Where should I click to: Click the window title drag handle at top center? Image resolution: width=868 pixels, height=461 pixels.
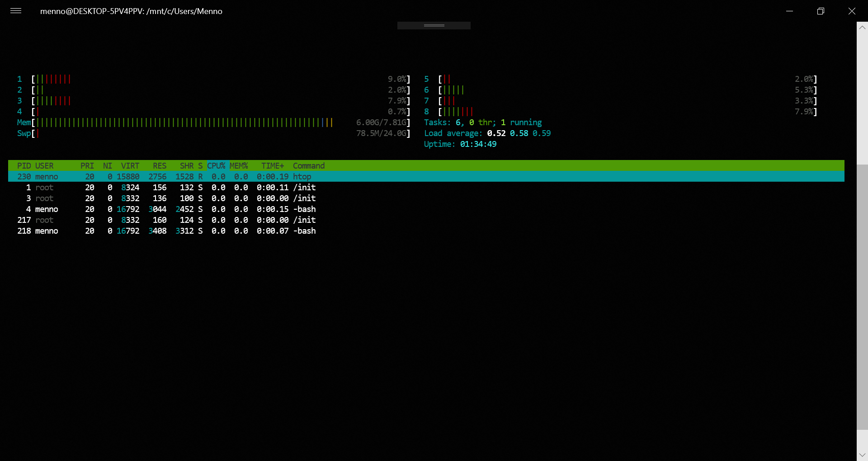point(433,25)
